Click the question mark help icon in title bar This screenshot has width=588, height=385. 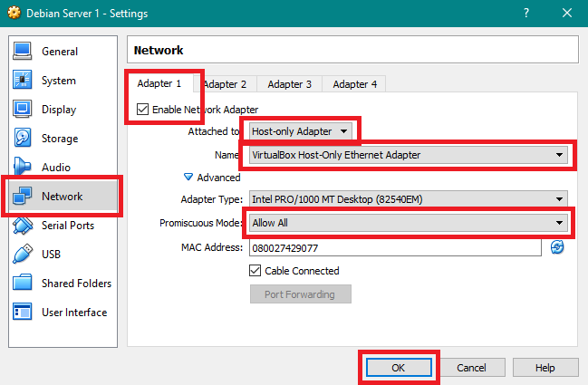click(x=526, y=13)
